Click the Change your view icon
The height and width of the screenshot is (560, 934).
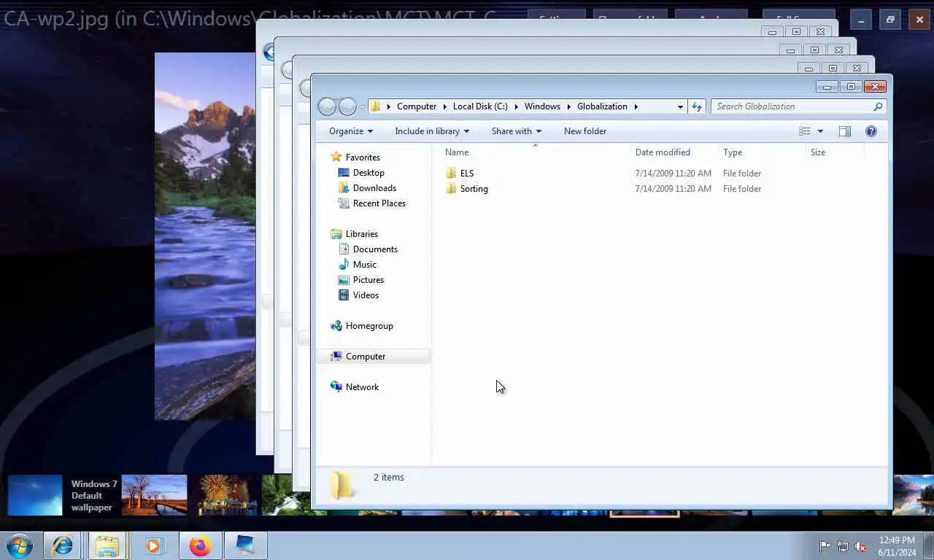pos(805,131)
